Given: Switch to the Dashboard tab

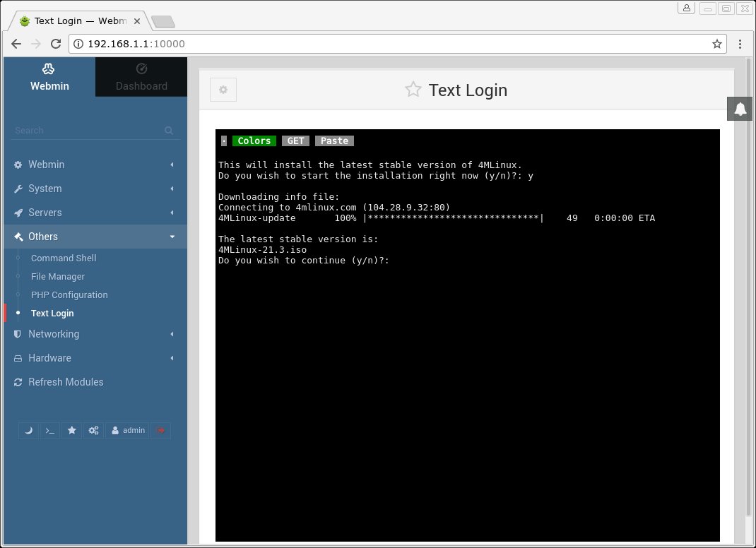Looking at the screenshot, I should (141, 77).
